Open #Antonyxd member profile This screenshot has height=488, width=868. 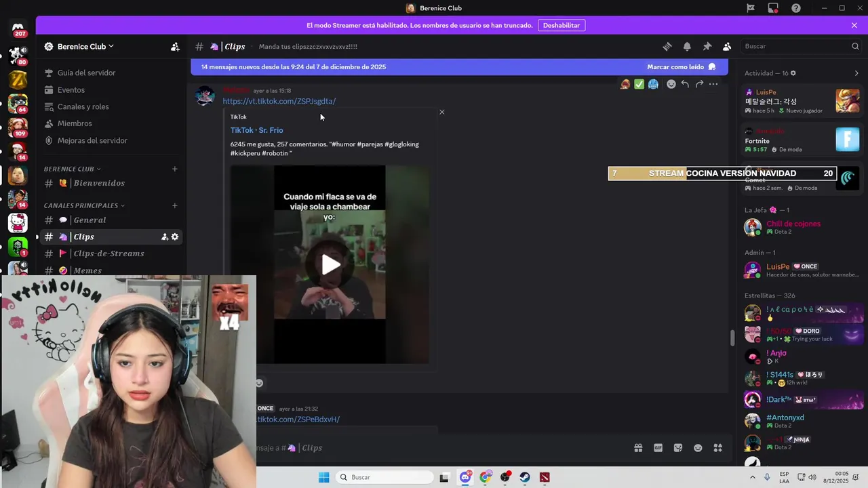[x=802, y=421]
